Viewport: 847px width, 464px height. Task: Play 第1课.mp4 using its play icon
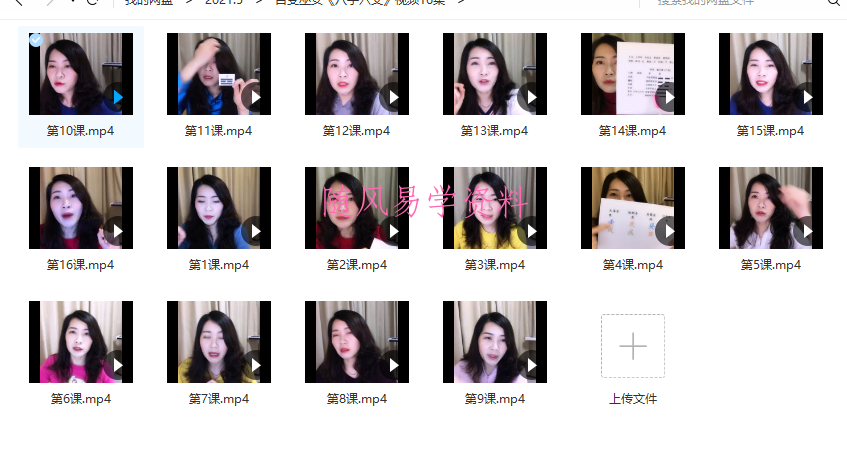pyautogui.click(x=255, y=231)
